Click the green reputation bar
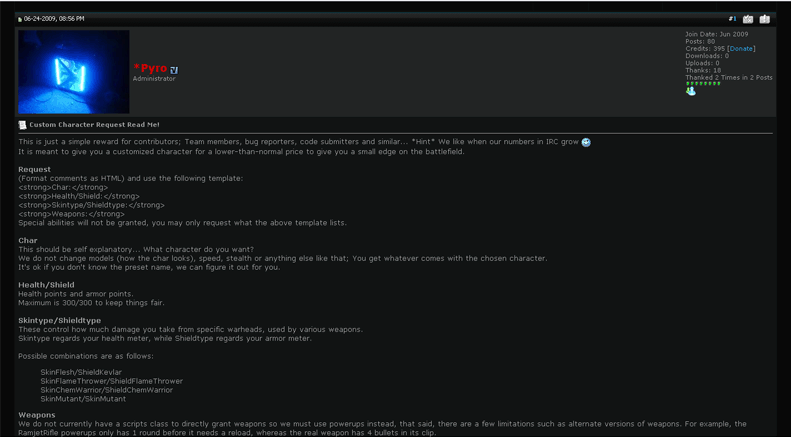The height and width of the screenshot is (437, 791). point(703,83)
